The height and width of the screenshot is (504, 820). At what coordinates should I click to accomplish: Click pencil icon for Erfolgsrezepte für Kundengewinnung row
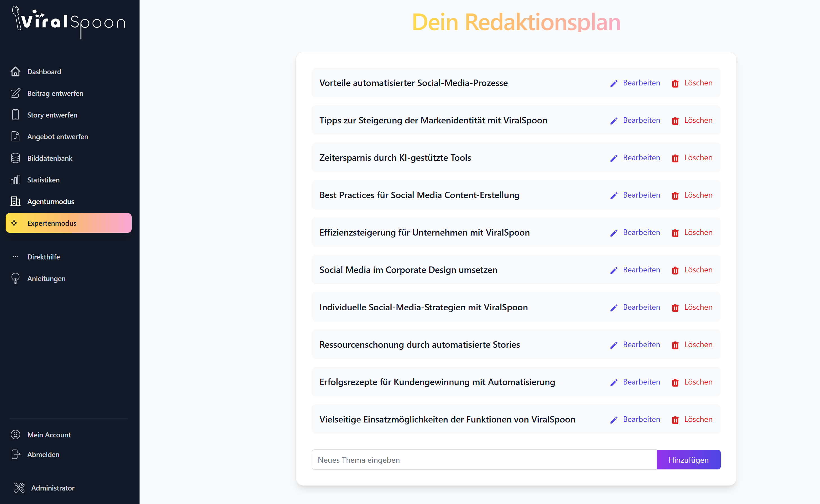pos(614,382)
